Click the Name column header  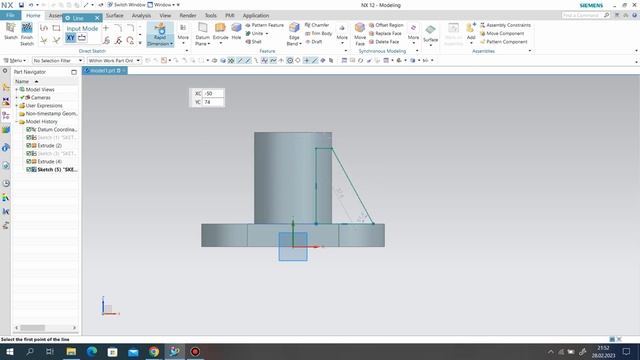(x=22, y=82)
